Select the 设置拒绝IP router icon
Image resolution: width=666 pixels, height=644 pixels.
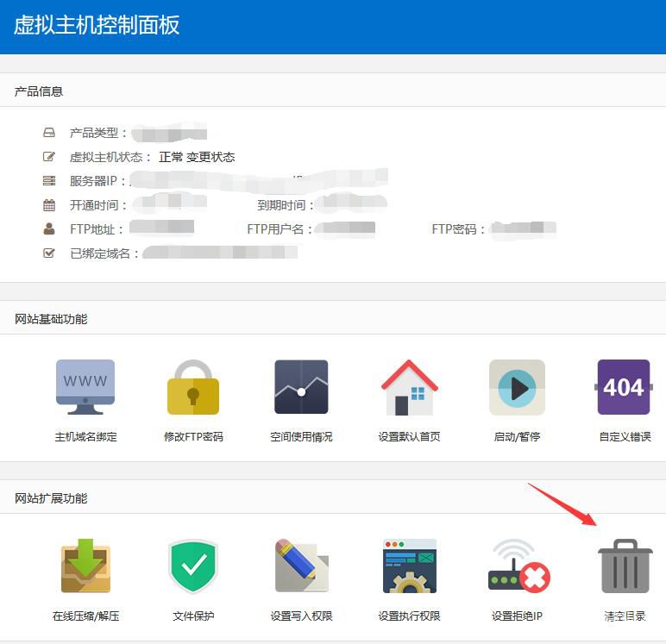click(518, 566)
